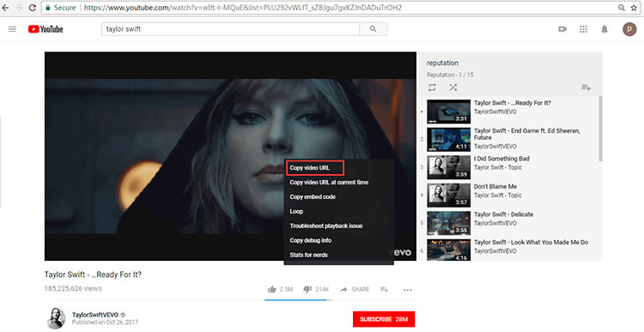Click Taylor Swift - Topic under Don't Blame Me
Viewport: 644px width, 332px height.
498,196
